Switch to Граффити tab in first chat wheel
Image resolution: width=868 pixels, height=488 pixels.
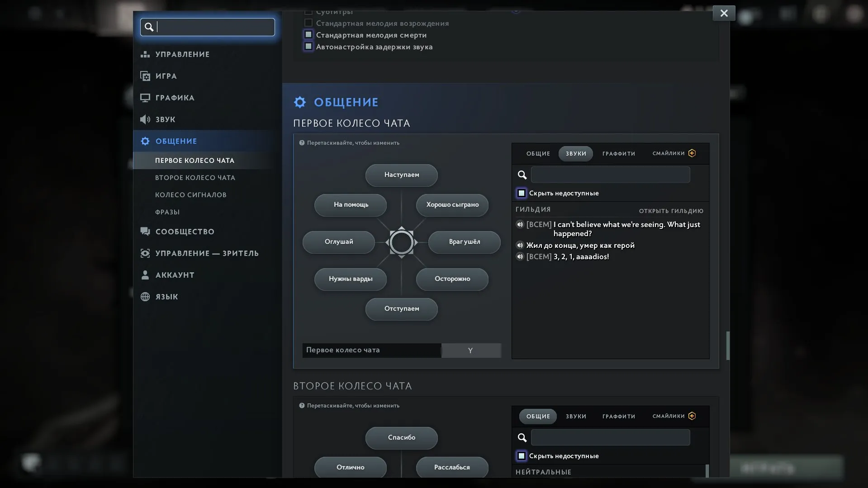(x=619, y=154)
